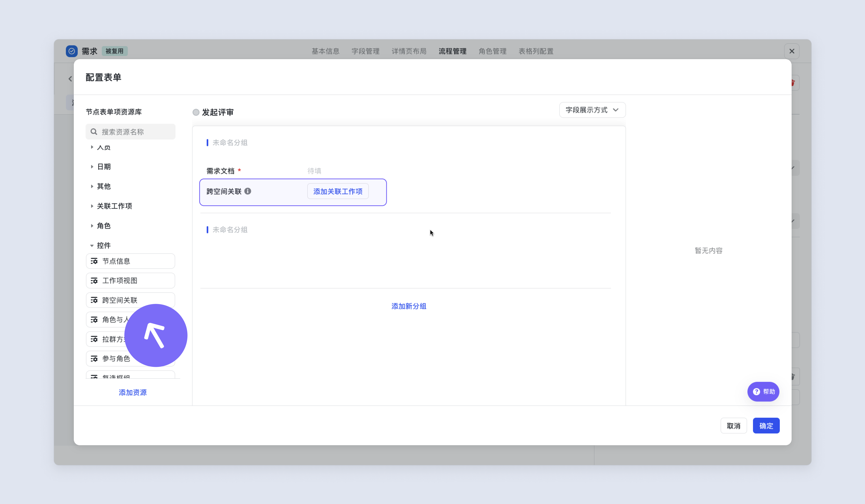This screenshot has width=865, height=504.
Task: Pick the 工作项视图 control from the resource library
Action: [130, 280]
